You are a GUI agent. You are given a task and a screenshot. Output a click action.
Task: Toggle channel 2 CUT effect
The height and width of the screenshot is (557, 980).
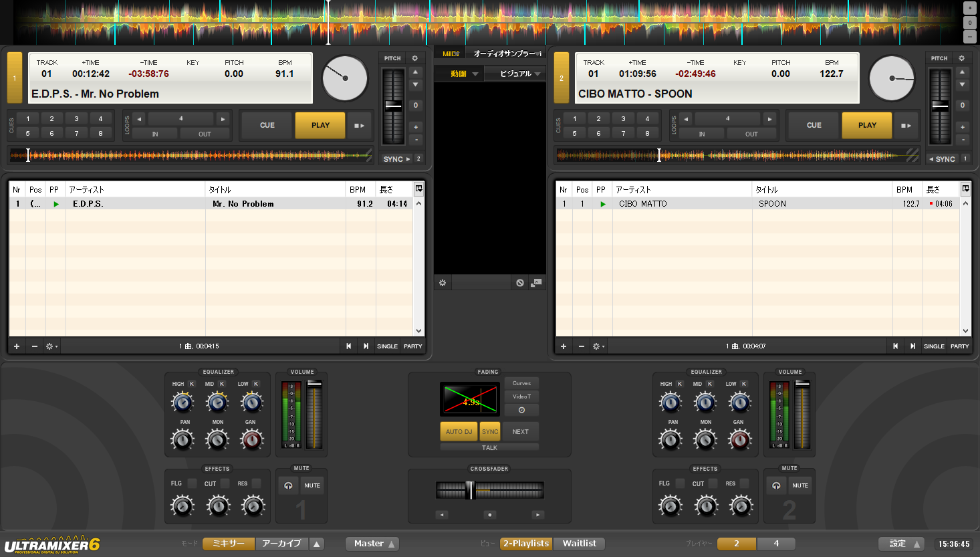tap(713, 483)
